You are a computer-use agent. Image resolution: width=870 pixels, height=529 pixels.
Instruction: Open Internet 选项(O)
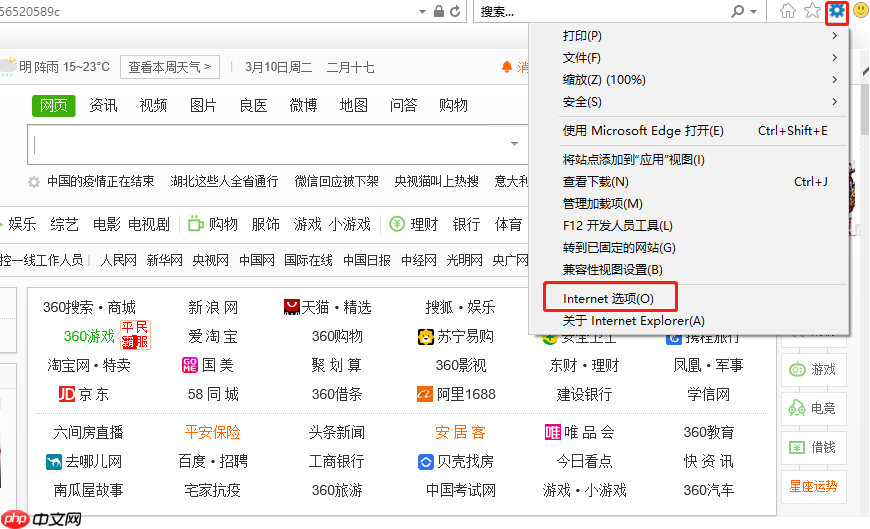(x=690, y=299)
